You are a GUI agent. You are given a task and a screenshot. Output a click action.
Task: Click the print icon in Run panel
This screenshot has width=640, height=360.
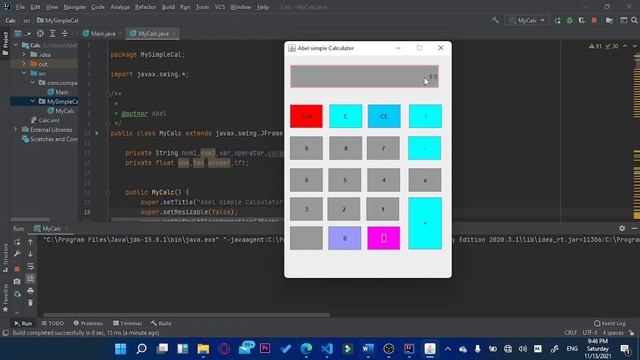30,291
